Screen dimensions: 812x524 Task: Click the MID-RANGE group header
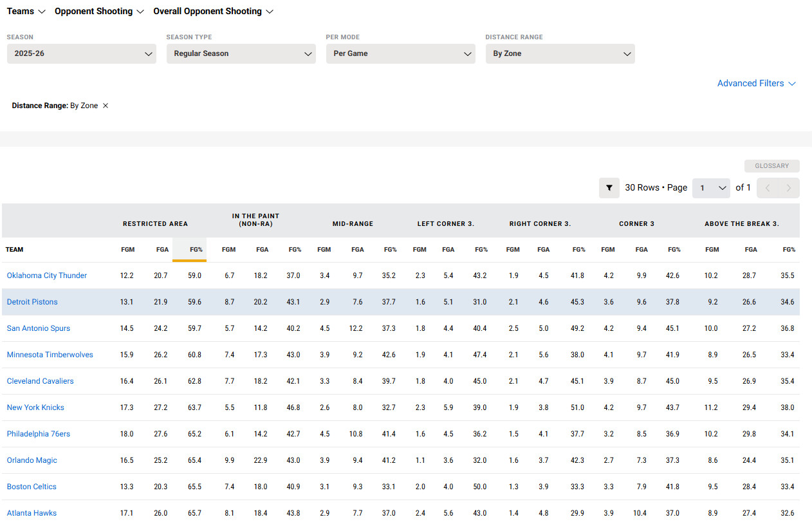coord(353,224)
